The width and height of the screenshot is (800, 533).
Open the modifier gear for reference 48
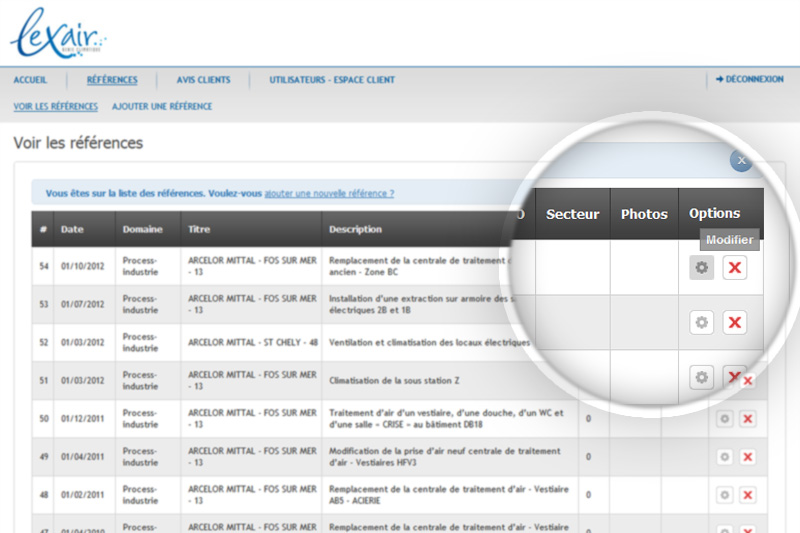click(724, 495)
